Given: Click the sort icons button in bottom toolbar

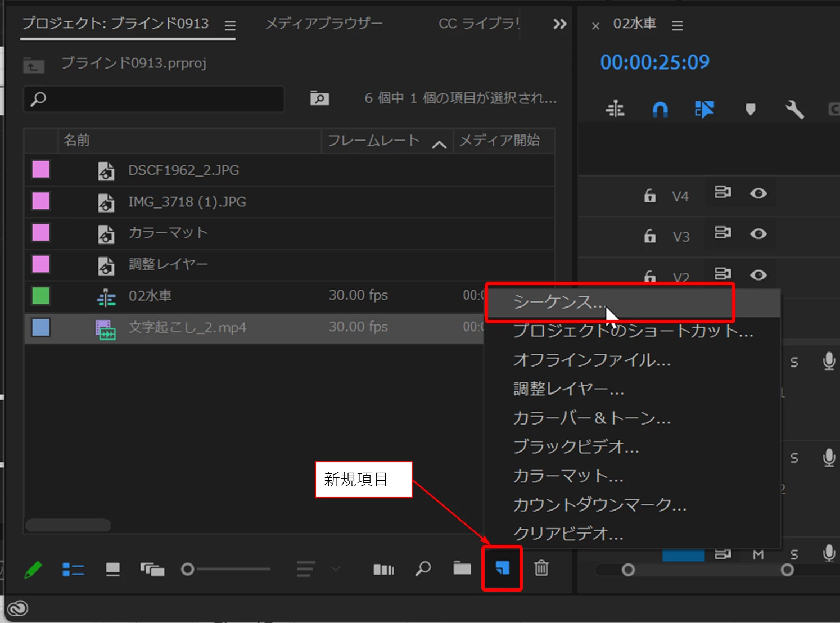Looking at the screenshot, I should coord(306,569).
